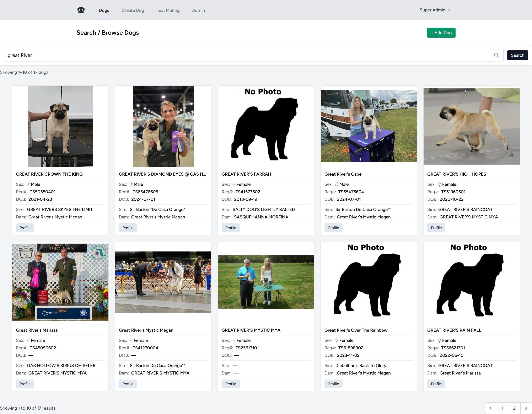Screen dimensions: 532x414
Task: Open the Admin section
Action: click(x=198, y=10)
